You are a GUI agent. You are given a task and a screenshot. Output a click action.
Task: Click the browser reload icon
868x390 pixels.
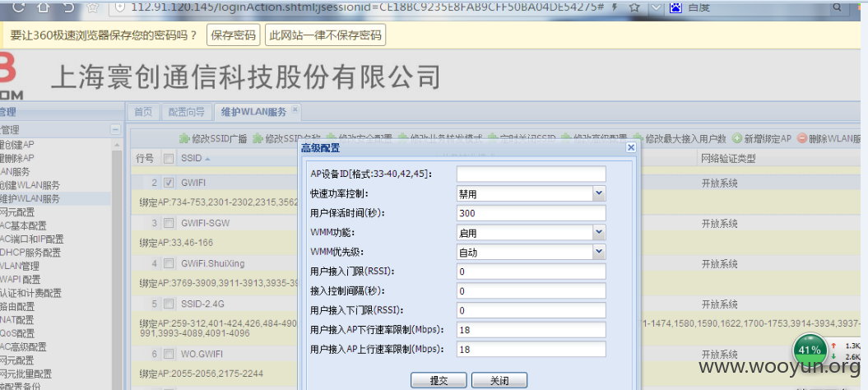coord(18,7)
